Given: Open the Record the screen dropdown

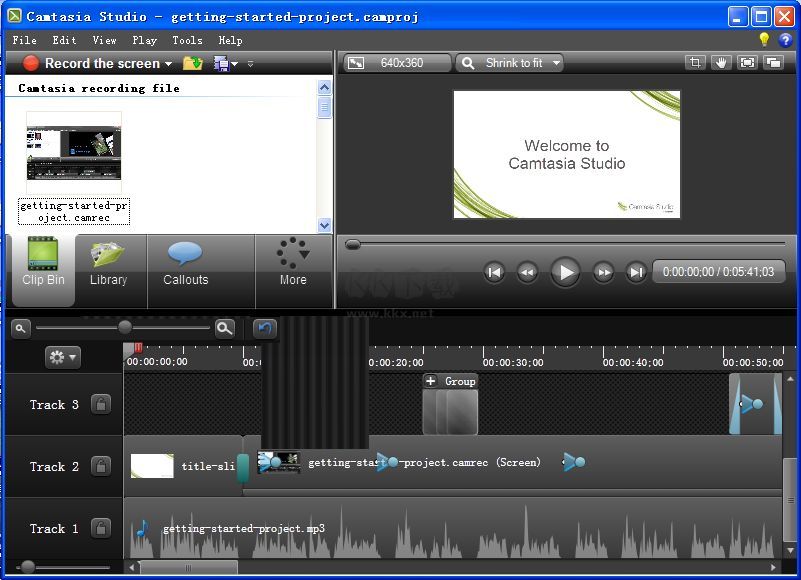Looking at the screenshot, I should (x=168, y=64).
